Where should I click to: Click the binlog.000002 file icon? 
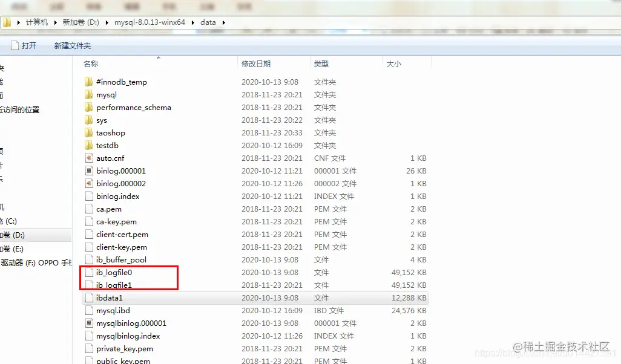click(x=89, y=183)
